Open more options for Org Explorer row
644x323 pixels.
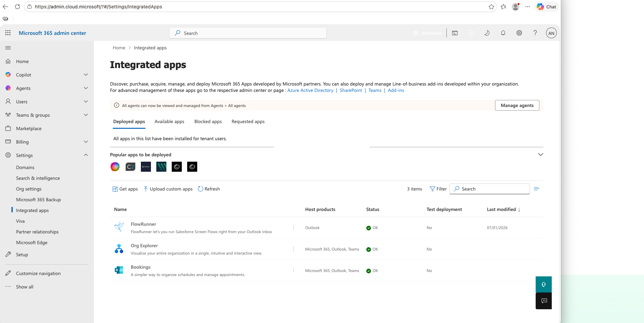tap(293, 249)
